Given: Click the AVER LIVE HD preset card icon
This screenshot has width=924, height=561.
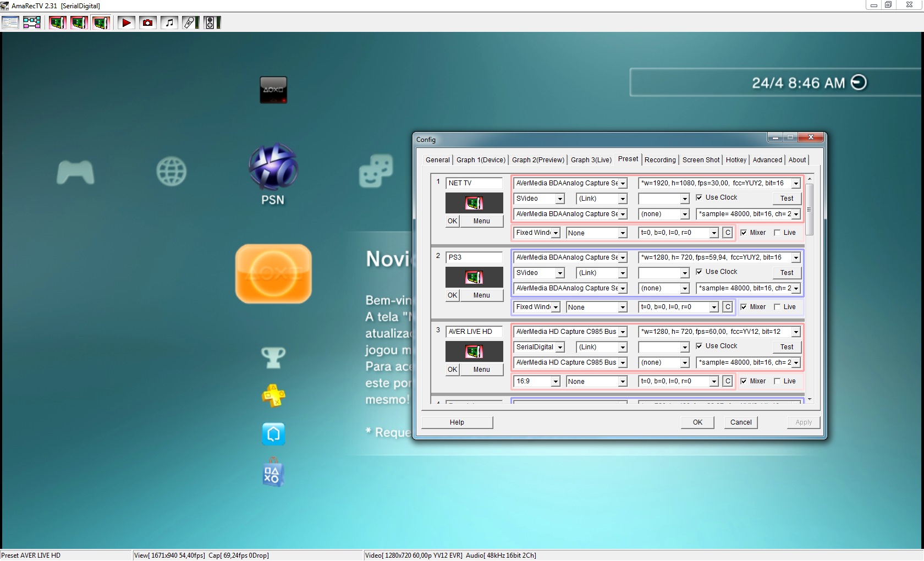Looking at the screenshot, I should [x=474, y=351].
